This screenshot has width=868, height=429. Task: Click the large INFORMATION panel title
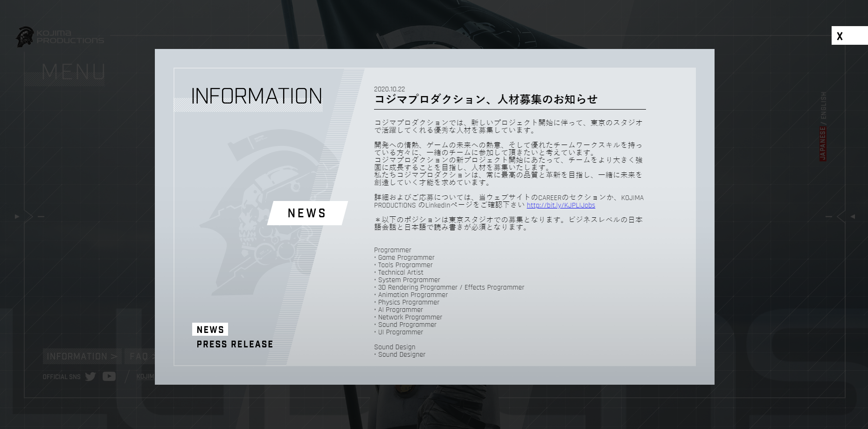[257, 96]
